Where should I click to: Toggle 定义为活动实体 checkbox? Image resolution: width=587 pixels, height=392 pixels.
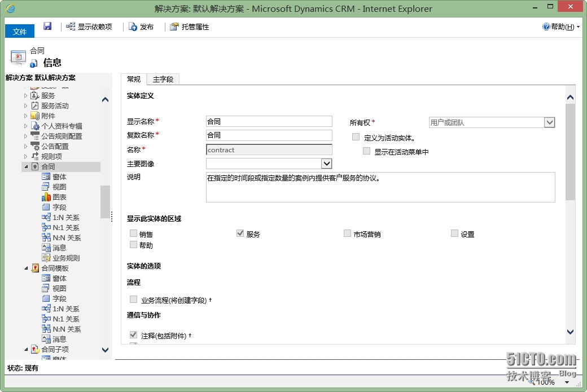(x=356, y=137)
